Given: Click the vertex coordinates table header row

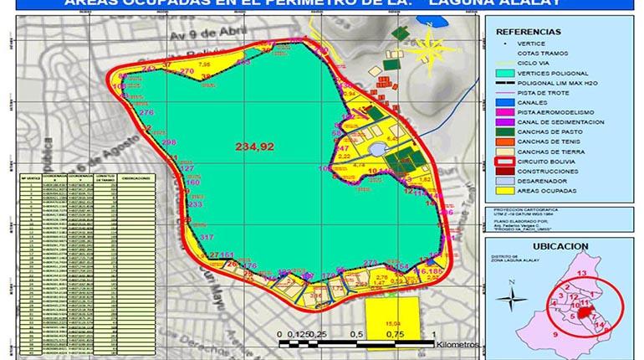Looking at the screenshot, I should click(x=88, y=178).
